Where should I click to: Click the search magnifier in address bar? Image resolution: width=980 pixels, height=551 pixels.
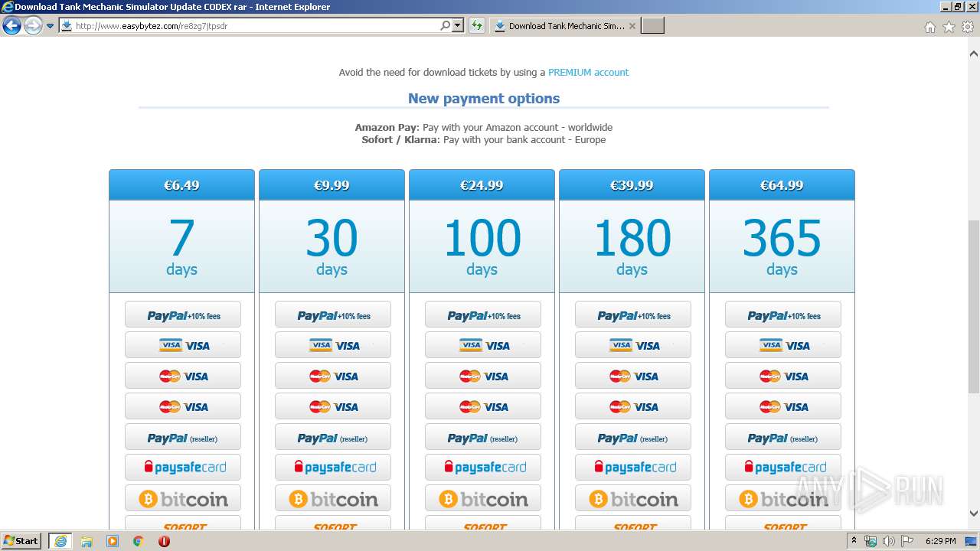click(445, 26)
